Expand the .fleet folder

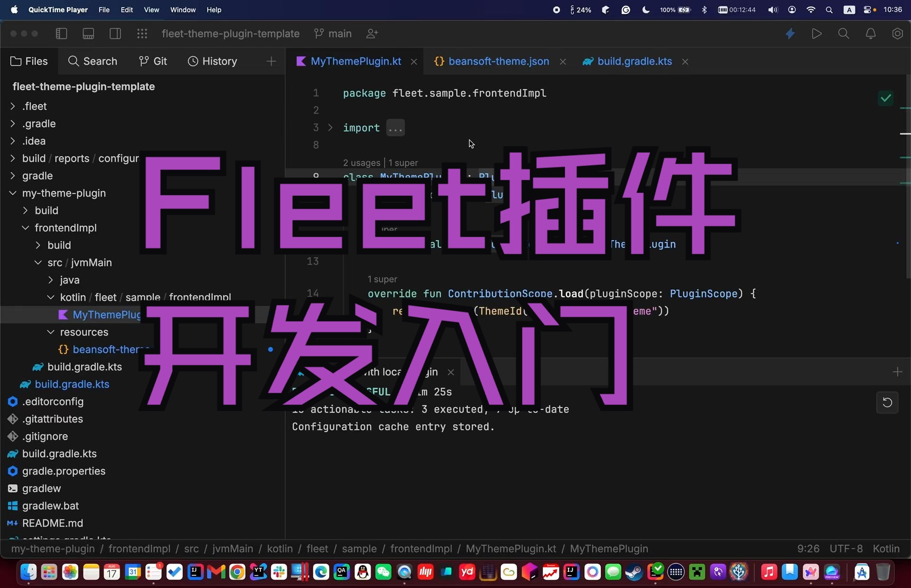click(12, 106)
